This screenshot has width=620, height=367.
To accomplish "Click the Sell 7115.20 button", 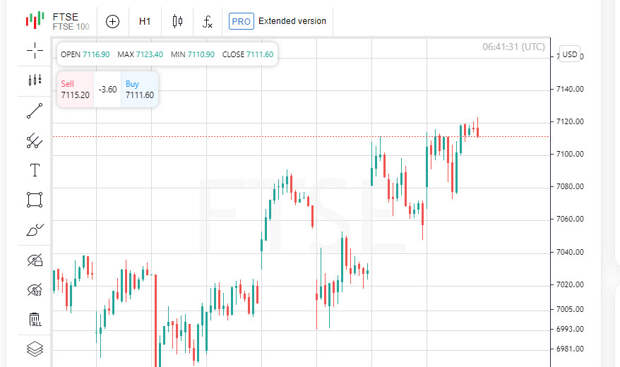I will tap(75, 89).
